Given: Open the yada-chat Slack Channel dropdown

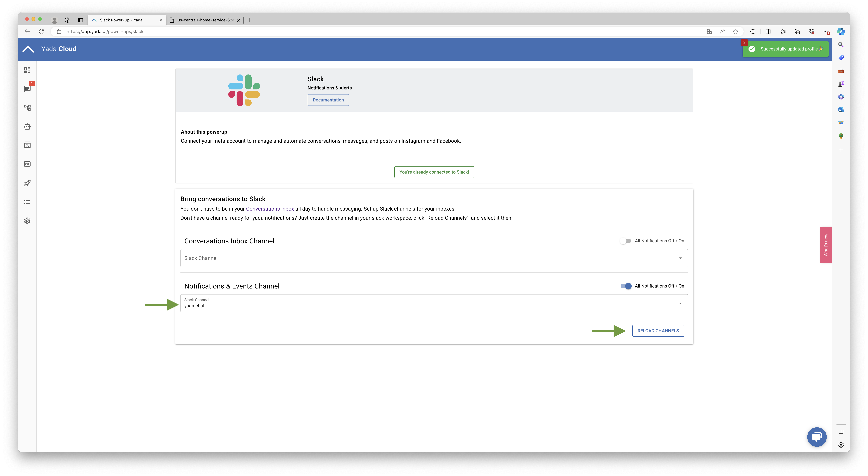Looking at the screenshot, I should click(x=434, y=303).
